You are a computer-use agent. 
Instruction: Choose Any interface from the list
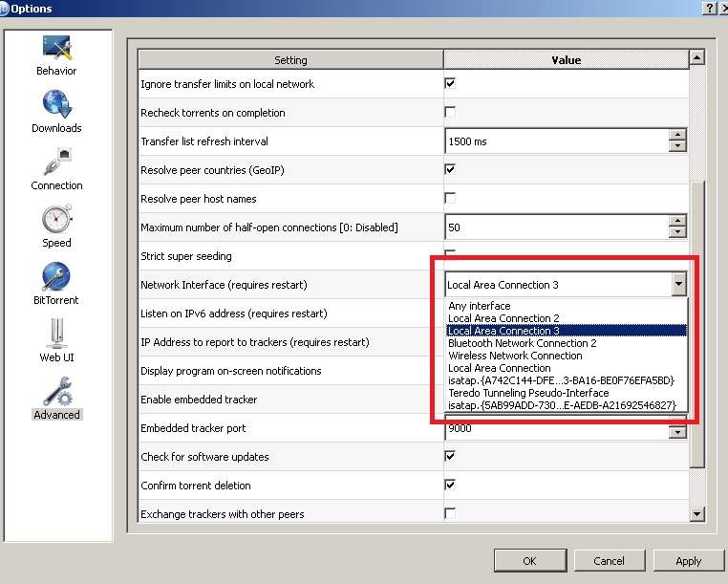tap(566, 306)
